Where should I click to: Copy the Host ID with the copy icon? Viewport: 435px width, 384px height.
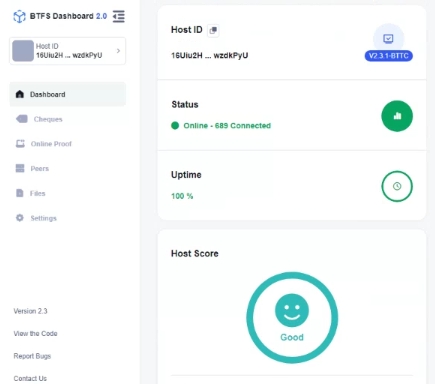pyautogui.click(x=213, y=30)
